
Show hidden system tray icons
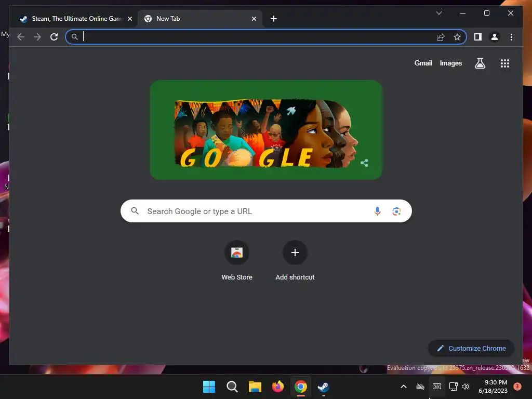[x=403, y=387]
